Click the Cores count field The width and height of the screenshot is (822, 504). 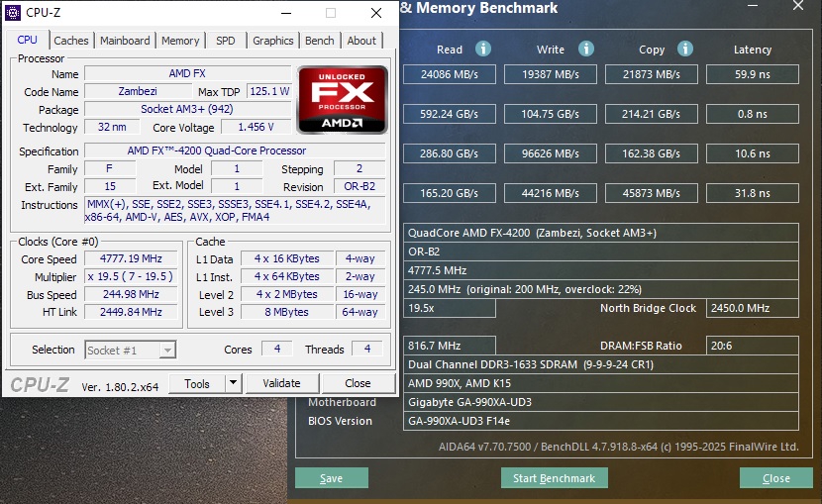pos(276,349)
